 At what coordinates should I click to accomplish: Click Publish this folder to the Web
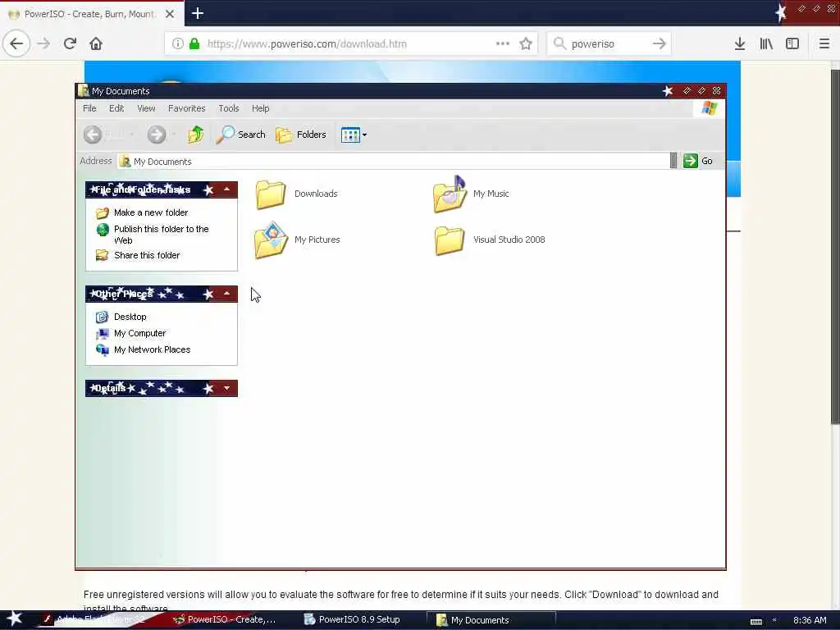tap(162, 235)
